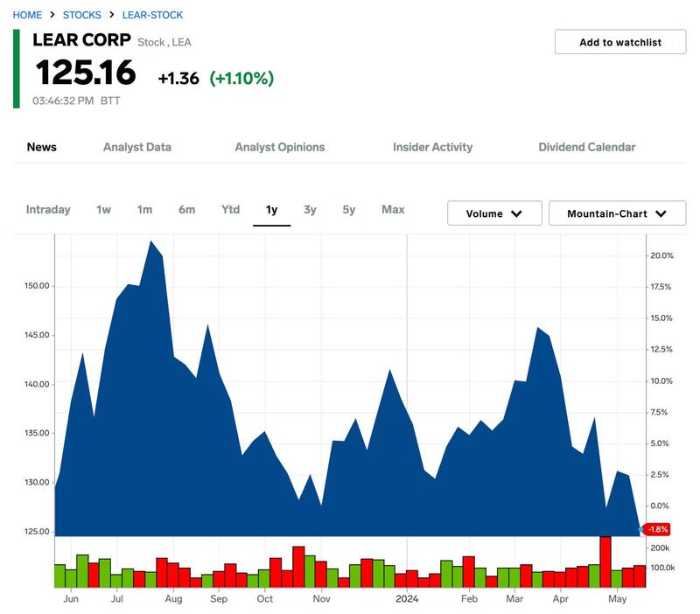
Task: Click the LEAR CORP heading
Action: click(x=81, y=39)
